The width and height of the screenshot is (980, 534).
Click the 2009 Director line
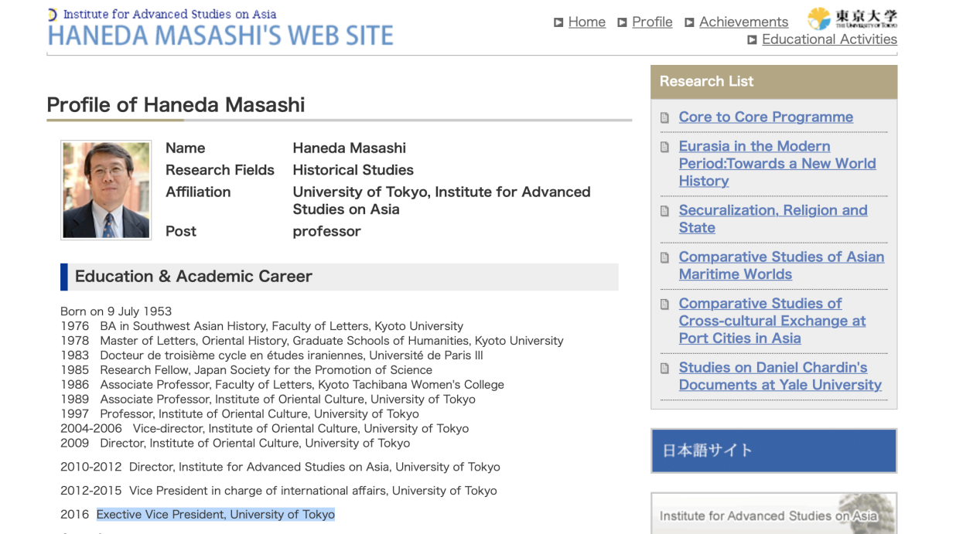coord(235,443)
